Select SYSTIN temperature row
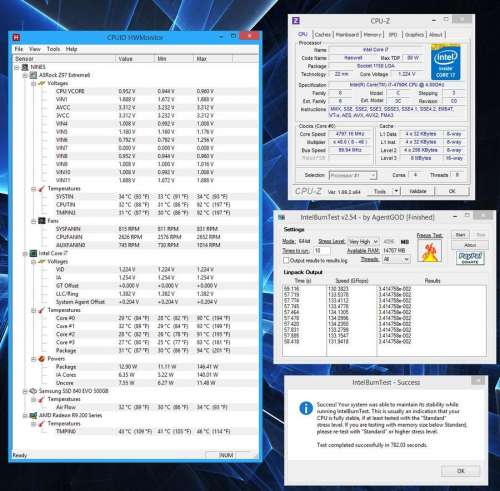The width and height of the screenshot is (500, 491). 135,197
